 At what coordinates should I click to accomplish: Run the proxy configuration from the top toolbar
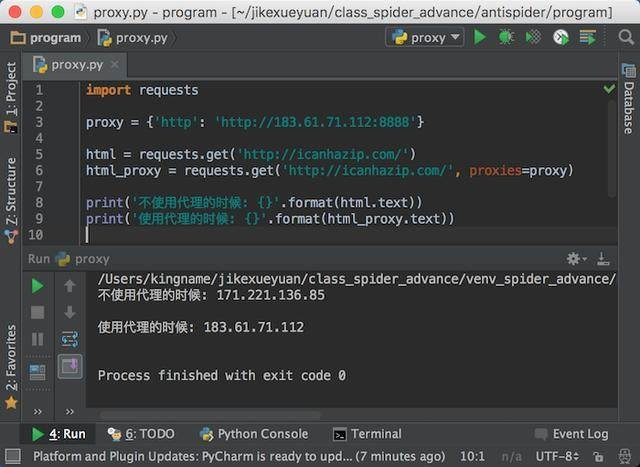pyautogui.click(x=480, y=37)
